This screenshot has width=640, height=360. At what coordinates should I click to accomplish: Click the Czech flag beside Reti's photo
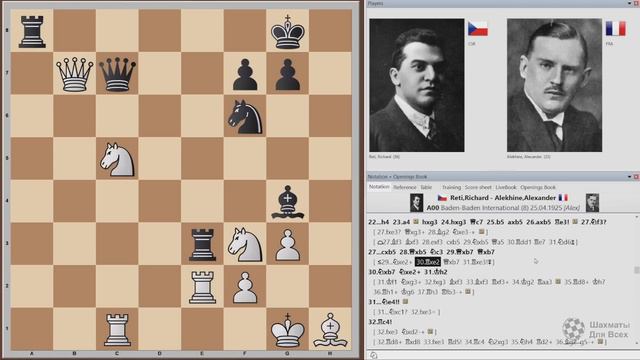coord(478,29)
